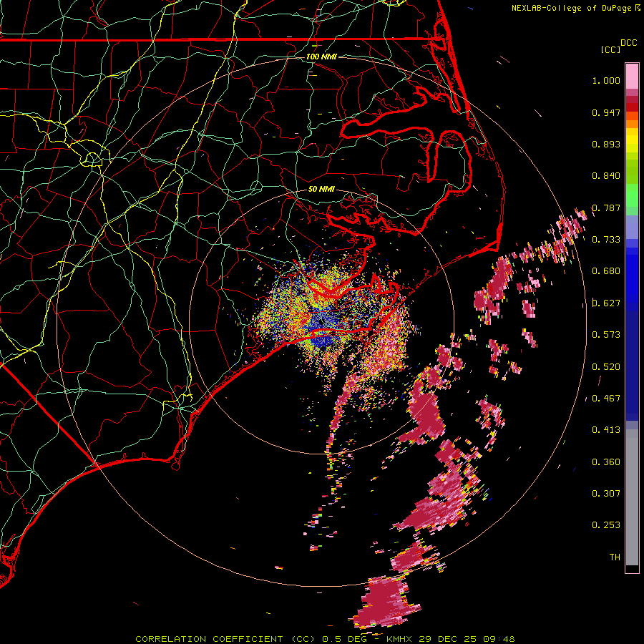Select the 0.893 scale value

(606, 144)
